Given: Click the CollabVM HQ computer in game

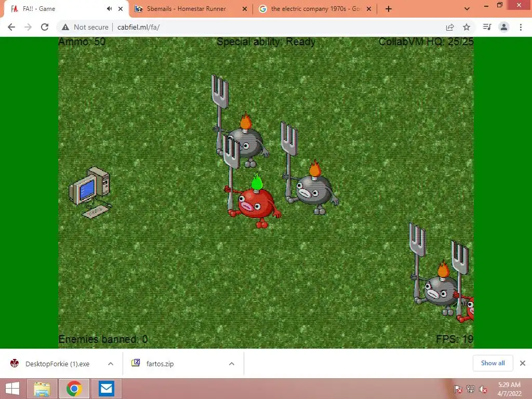Looking at the screenshot, I should coord(90,192).
